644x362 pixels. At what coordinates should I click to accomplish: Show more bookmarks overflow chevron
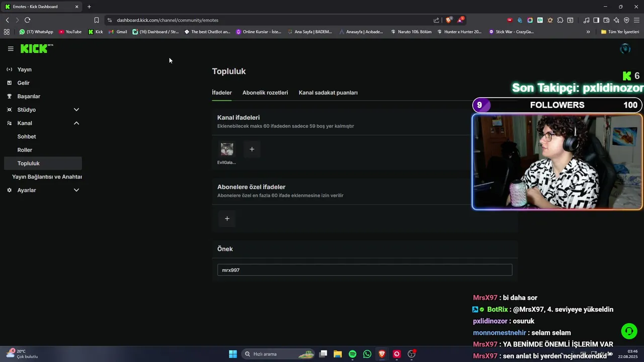(588, 32)
